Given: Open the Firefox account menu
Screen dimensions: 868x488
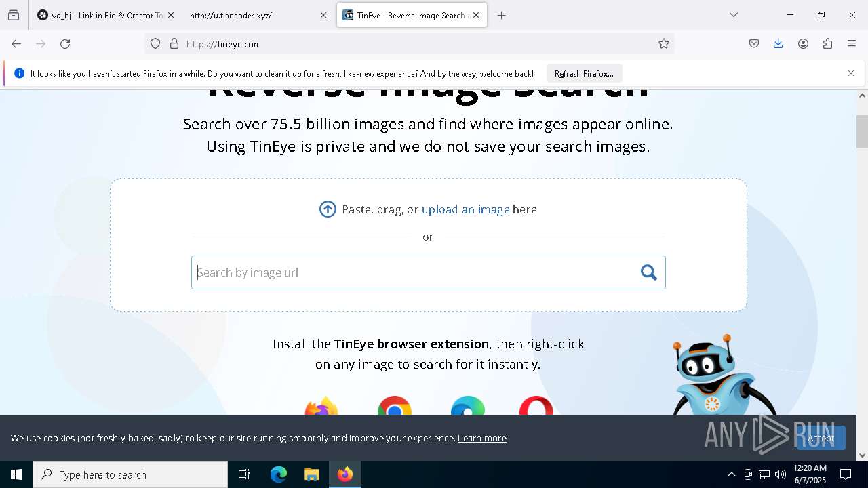Looking at the screenshot, I should (x=803, y=44).
